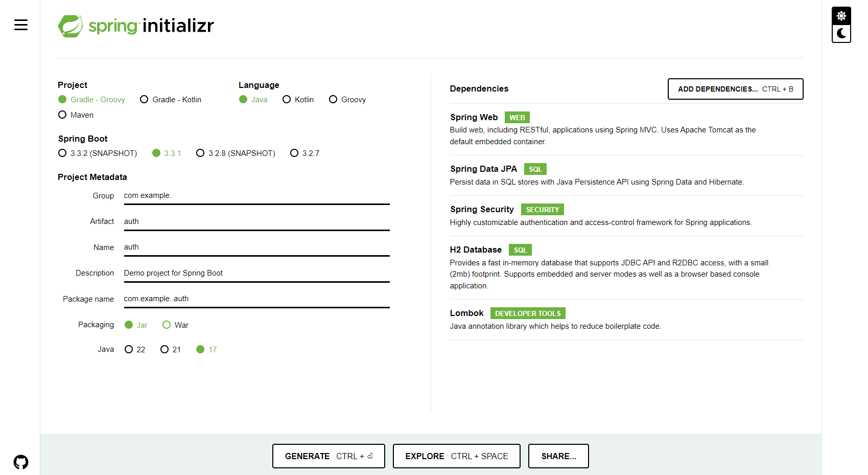Set packaging to War
The width and height of the screenshot is (868, 475).
coord(175,325)
